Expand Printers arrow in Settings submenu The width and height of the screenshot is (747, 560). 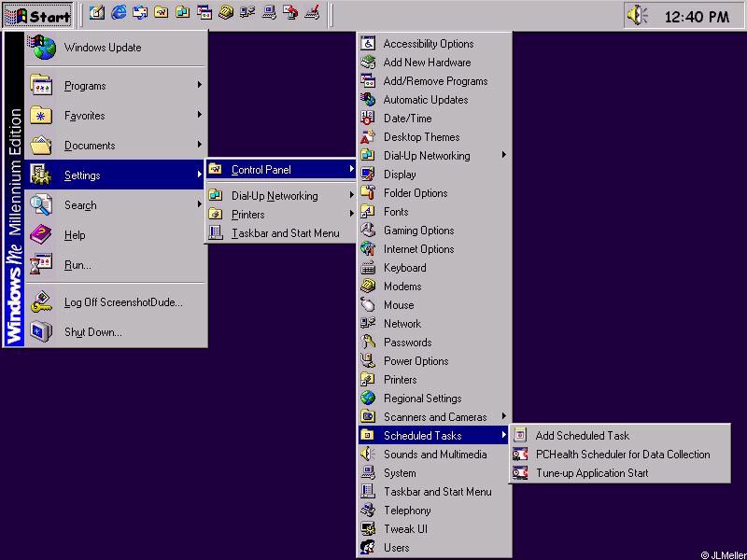[352, 214]
